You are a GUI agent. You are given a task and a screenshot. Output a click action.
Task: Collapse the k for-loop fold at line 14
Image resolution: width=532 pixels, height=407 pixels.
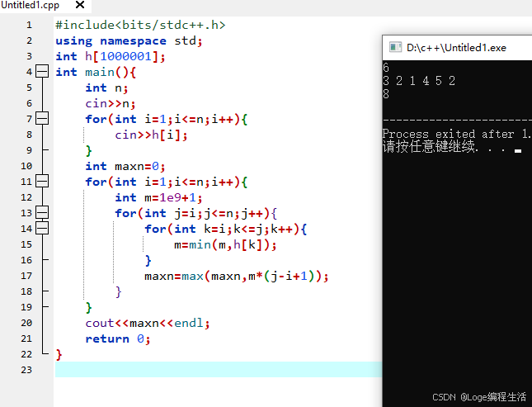(x=42, y=229)
